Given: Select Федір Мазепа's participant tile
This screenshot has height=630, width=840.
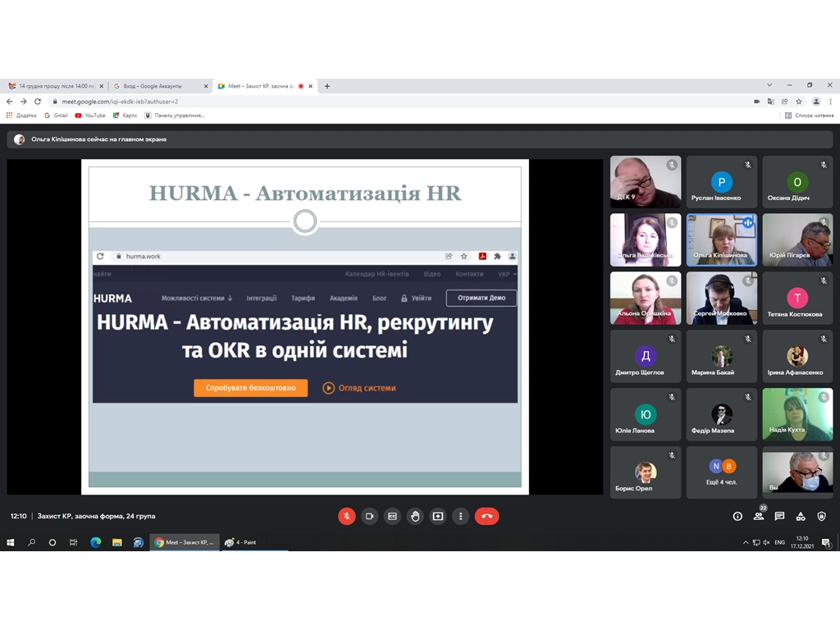Looking at the screenshot, I should (722, 414).
